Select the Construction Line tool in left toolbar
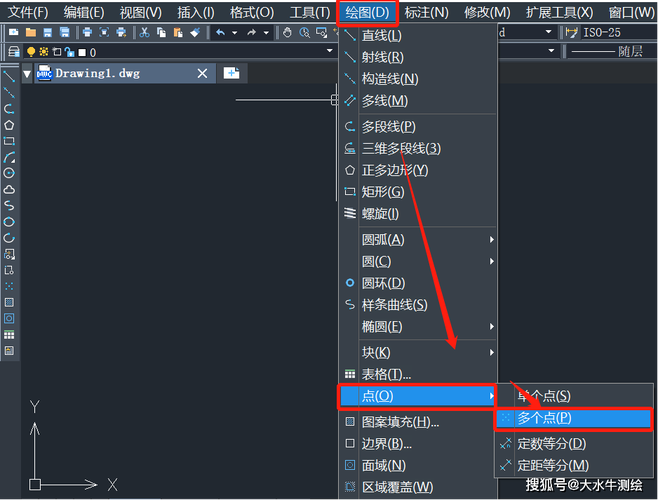The image size is (658, 500). (x=9, y=92)
